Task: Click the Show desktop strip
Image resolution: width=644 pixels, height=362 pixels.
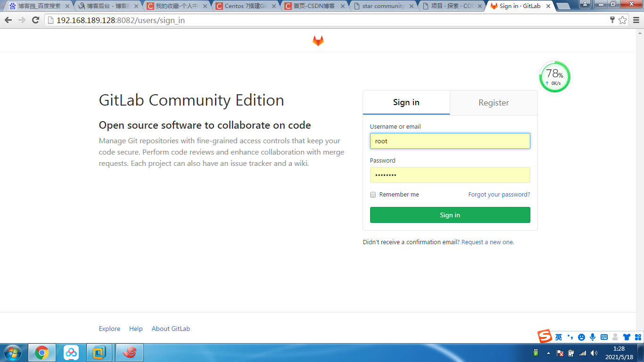Action: (641, 353)
